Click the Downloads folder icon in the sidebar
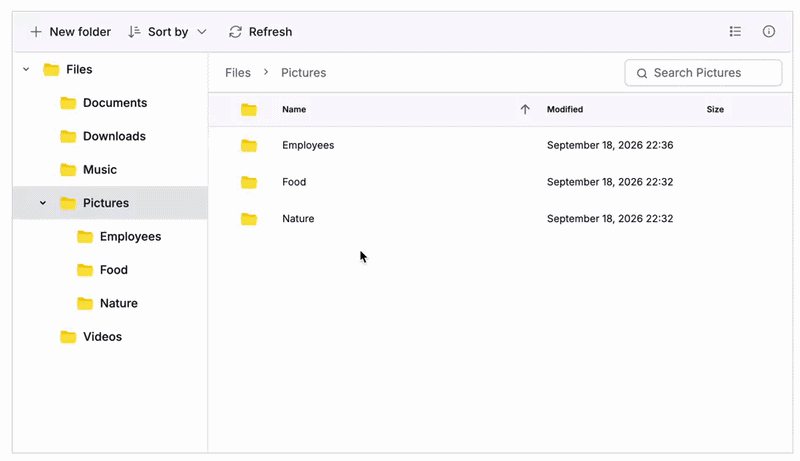Viewport: 800px width, 461px height. click(x=68, y=136)
